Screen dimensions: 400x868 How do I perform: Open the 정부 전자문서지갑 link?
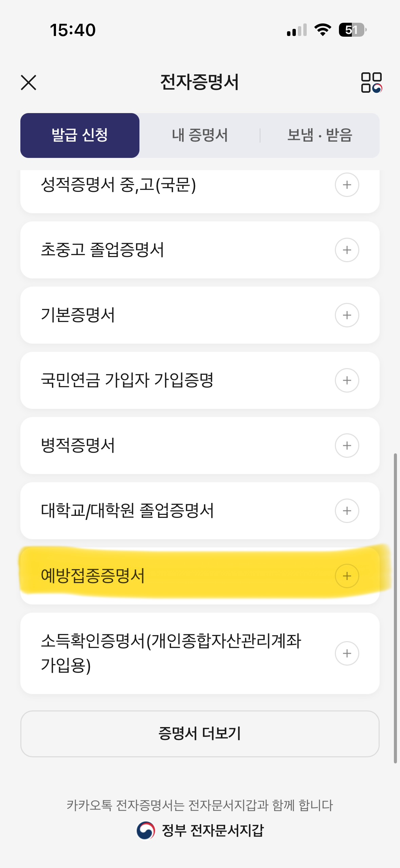coord(200,831)
